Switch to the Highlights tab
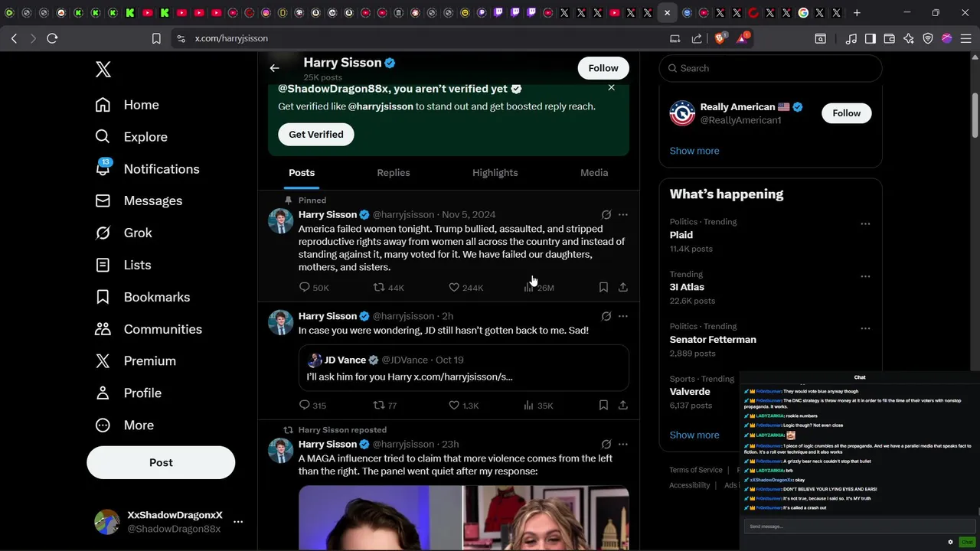Viewport: 980px width, 551px height. click(495, 173)
